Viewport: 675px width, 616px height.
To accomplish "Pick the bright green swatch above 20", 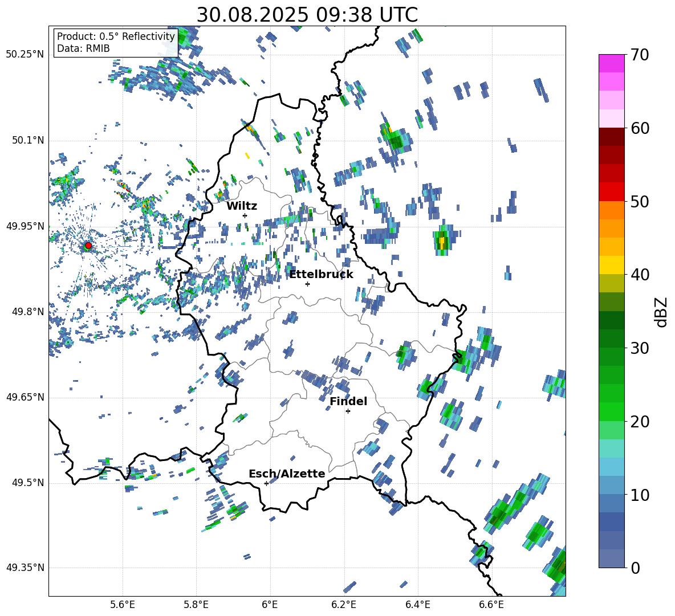I will click(611, 411).
